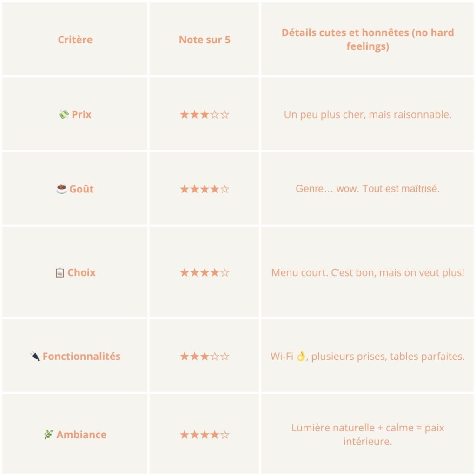The width and height of the screenshot is (476, 476).
Task: Click the herb leaf emoji beside Ambiance
Action: point(48,435)
